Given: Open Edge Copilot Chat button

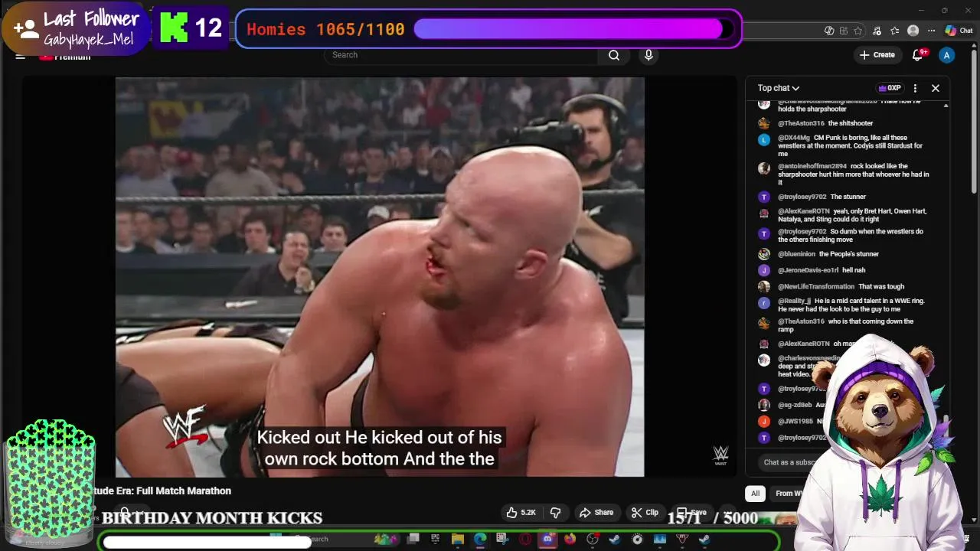Looking at the screenshot, I should 959,31.
